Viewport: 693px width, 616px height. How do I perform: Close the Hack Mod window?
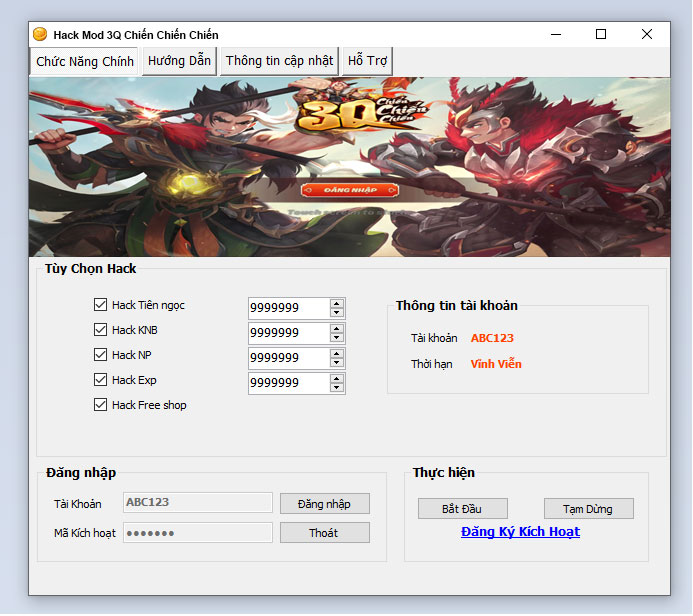pyautogui.click(x=647, y=34)
